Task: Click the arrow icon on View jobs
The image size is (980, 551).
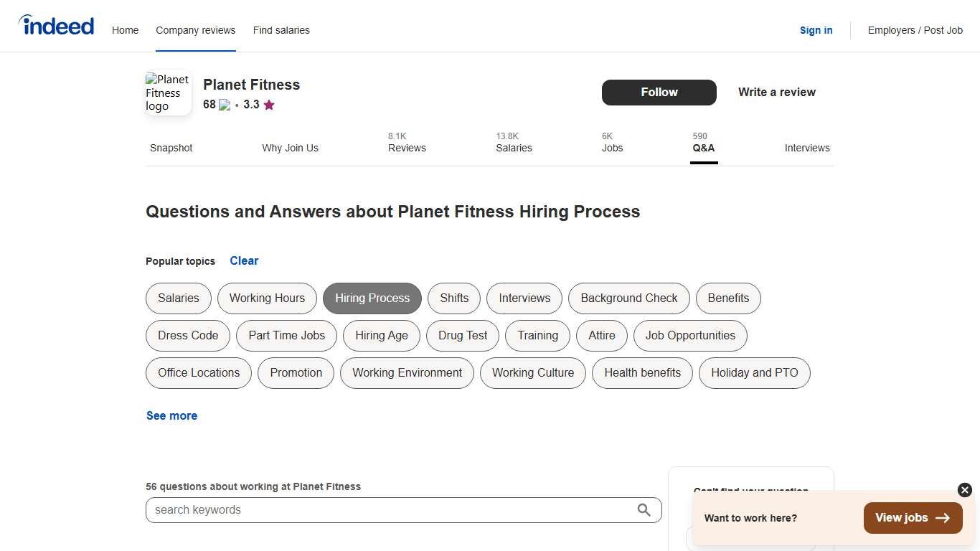Action: pos(945,517)
